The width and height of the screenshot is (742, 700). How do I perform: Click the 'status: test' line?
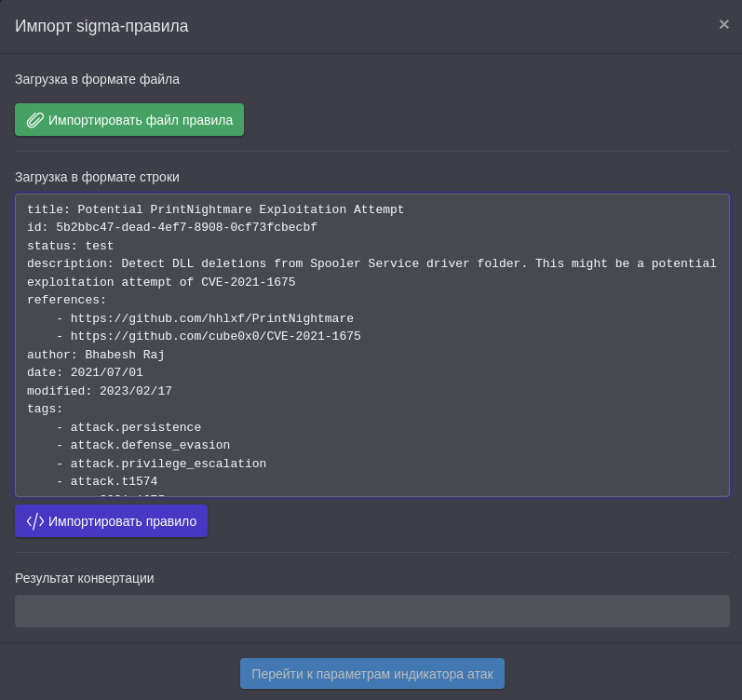click(70, 246)
